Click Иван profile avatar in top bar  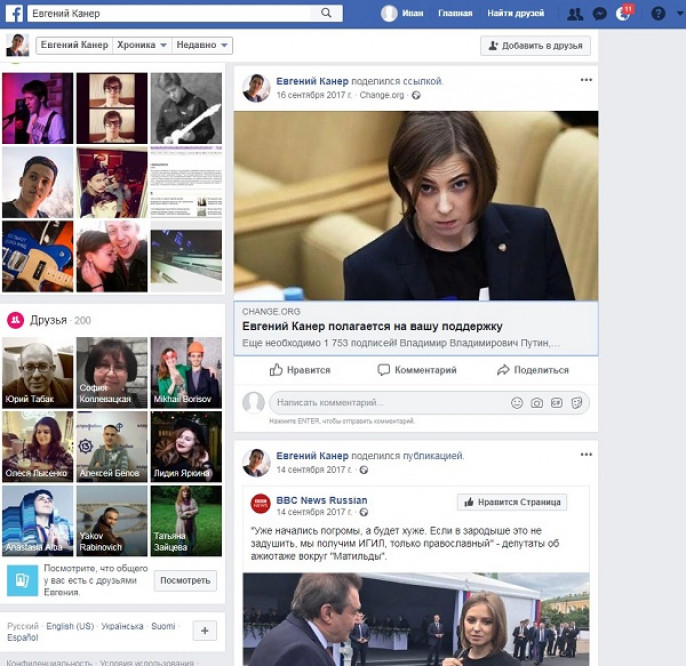point(389,14)
